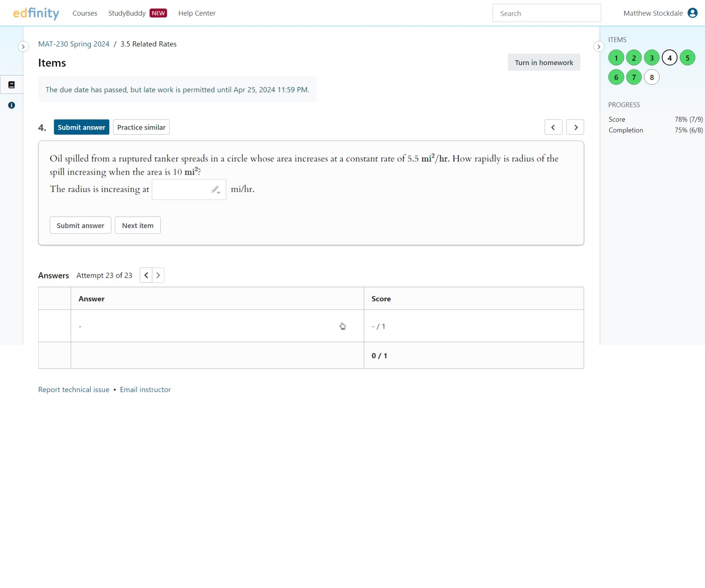This screenshot has height=588, width=705.
Task: Jump to item 3
Action: pos(652,58)
